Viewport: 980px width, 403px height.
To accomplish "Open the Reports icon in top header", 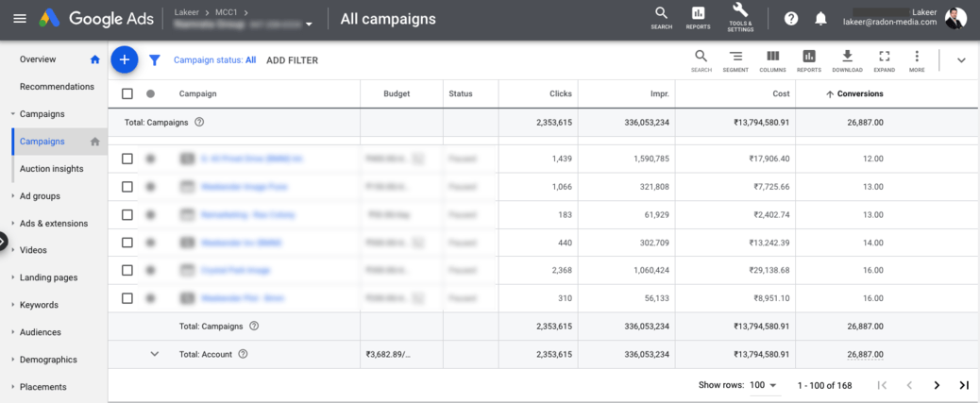I will click(698, 18).
